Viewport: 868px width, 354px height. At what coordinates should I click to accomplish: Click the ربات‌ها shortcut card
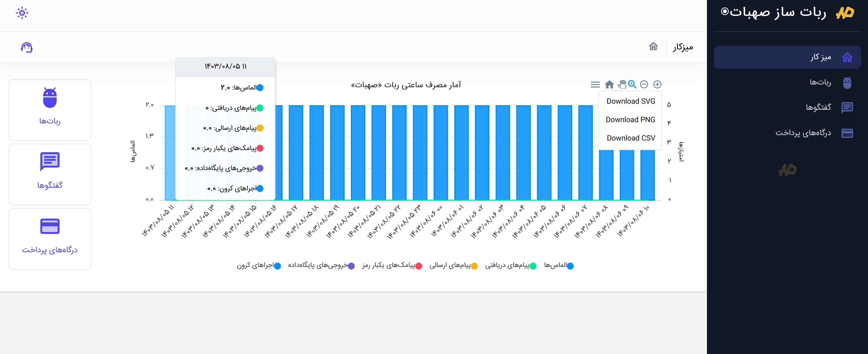pyautogui.click(x=50, y=110)
